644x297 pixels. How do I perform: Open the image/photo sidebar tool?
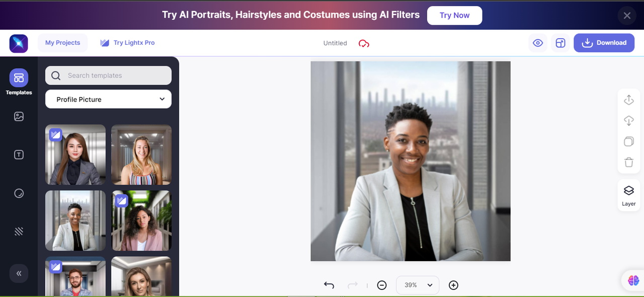click(19, 117)
